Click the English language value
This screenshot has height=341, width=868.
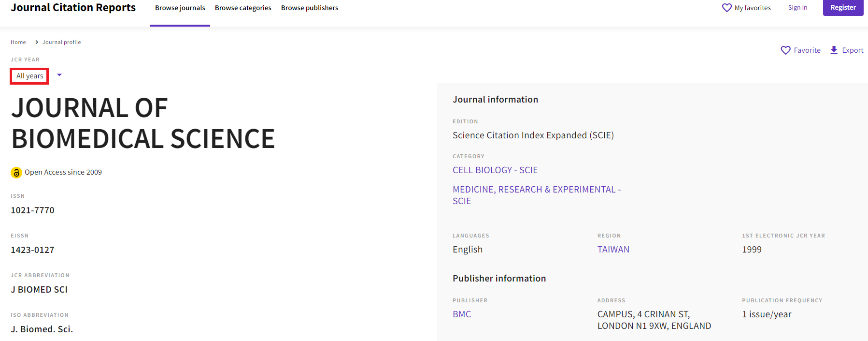coord(468,250)
